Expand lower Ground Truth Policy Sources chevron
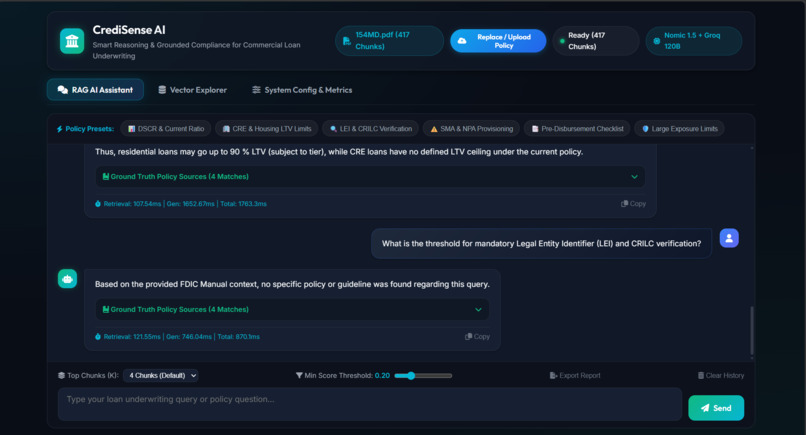The width and height of the screenshot is (806, 435). (479, 310)
